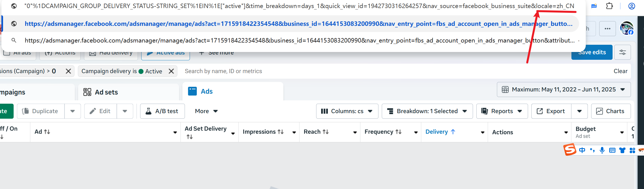Click the Clear filters link
This screenshot has height=189, width=644.
620,71
